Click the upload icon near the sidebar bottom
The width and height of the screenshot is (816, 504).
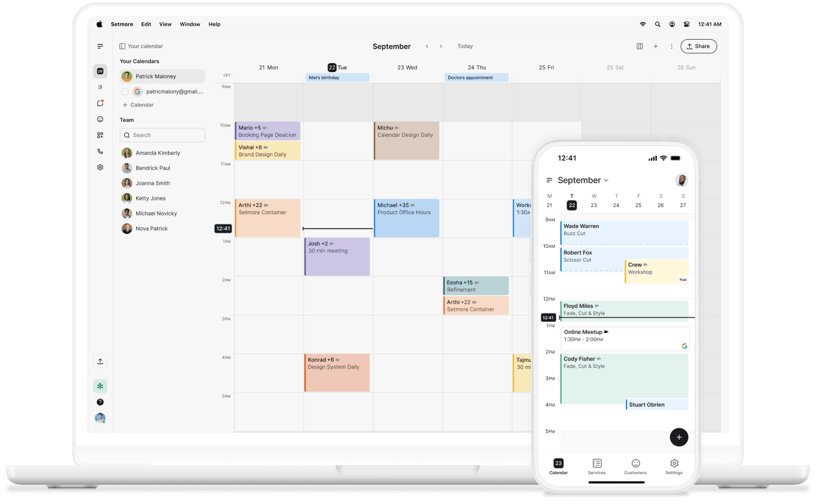tap(100, 361)
